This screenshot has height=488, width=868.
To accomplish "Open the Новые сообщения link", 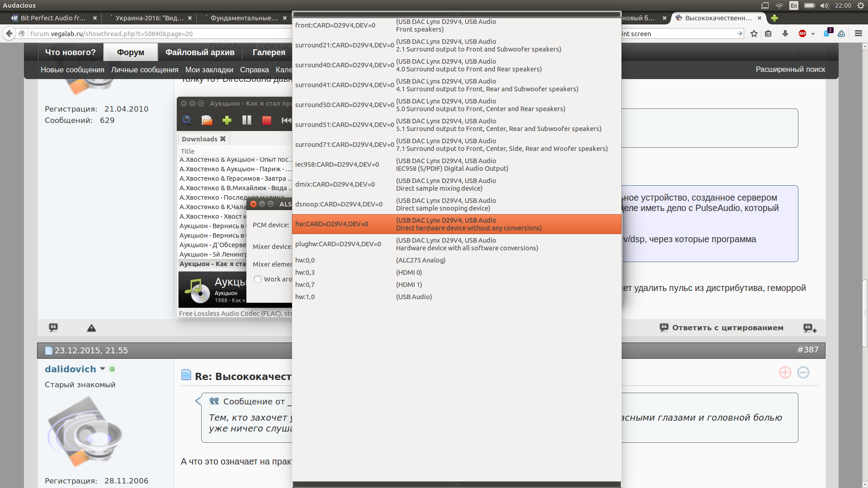I will coord(72,70).
